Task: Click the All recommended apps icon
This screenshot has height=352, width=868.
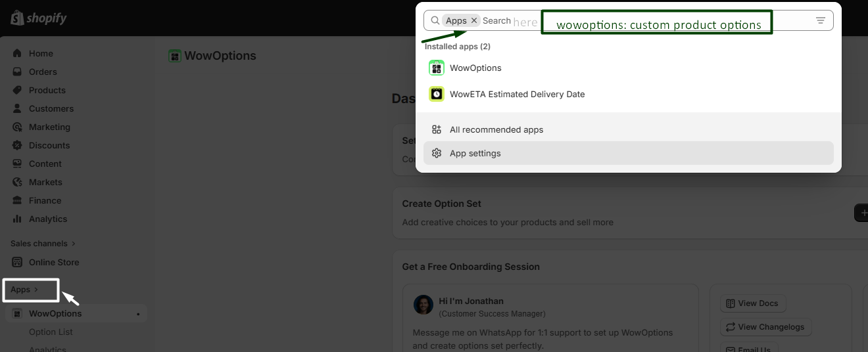Action: point(437,129)
